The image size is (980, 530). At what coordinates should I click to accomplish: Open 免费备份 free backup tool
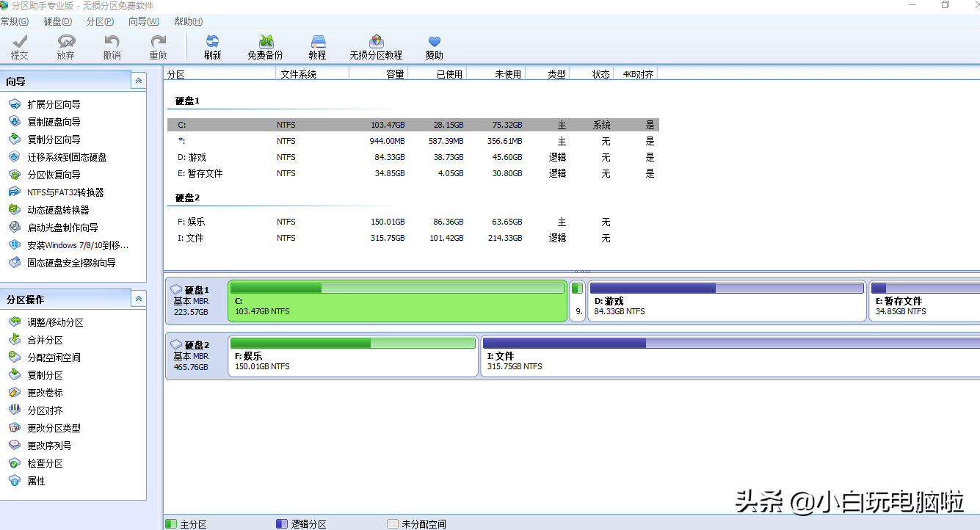265,47
